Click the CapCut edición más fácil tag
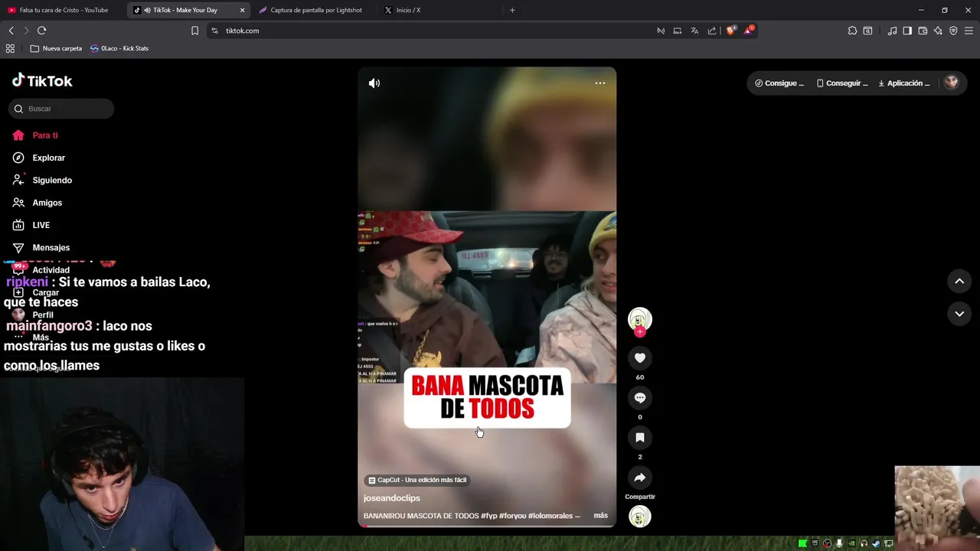 coord(417,480)
